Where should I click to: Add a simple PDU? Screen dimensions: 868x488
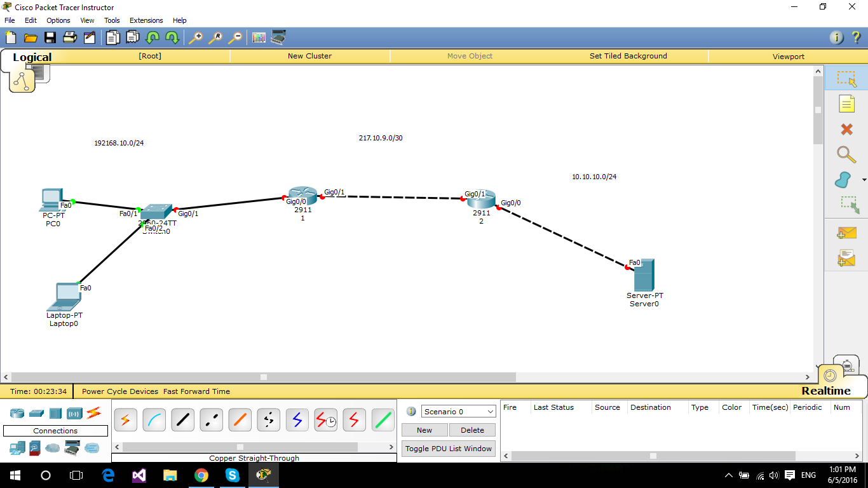pyautogui.click(x=846, y=233)
